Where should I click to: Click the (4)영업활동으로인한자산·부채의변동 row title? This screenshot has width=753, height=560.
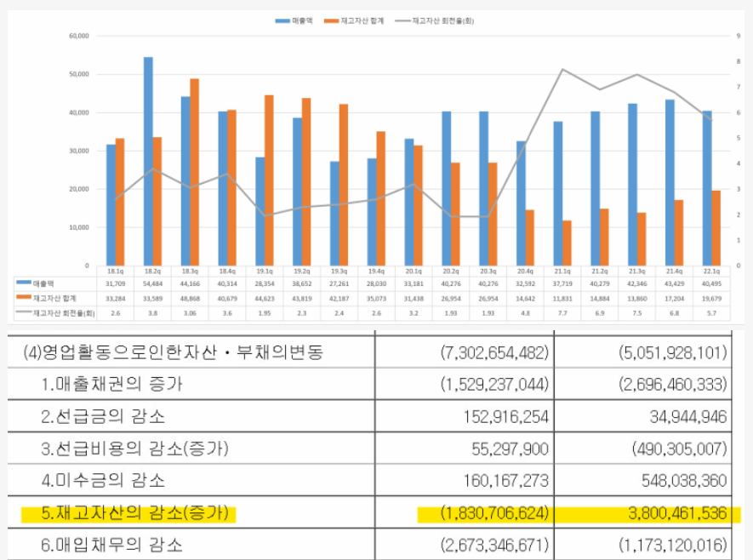click(x=173, y=352)
